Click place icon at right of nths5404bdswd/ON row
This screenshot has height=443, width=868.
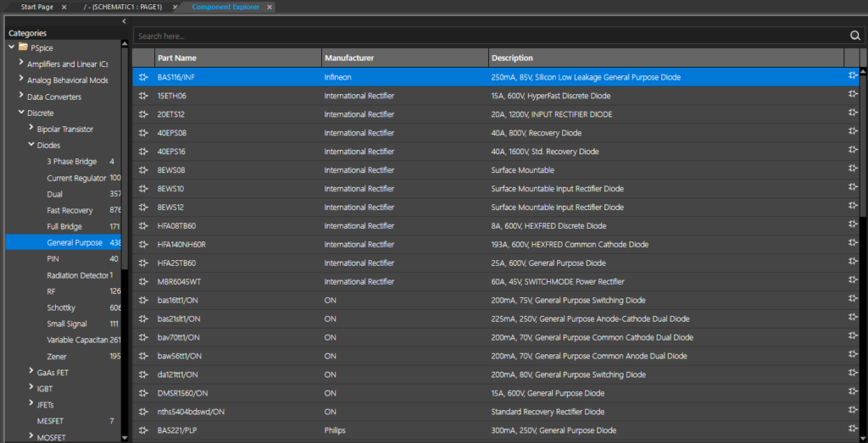[x=853, y=410]
